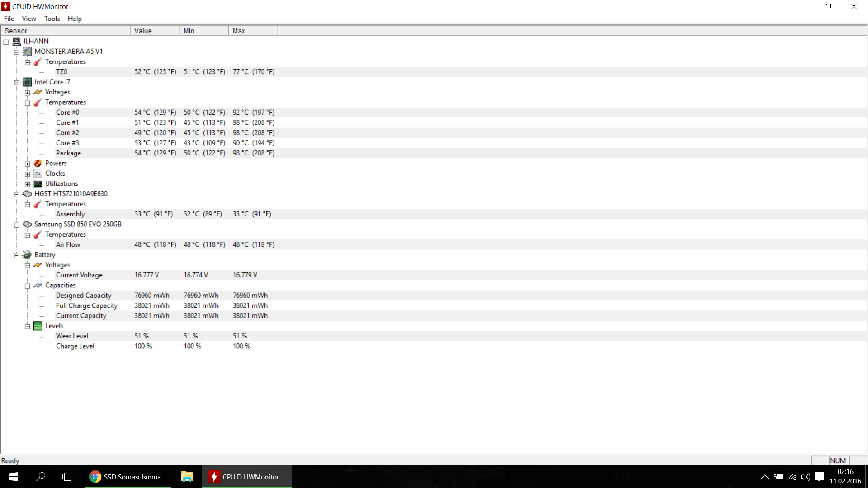The image size is (868, 488).
Task: Click the green Levels icon under Battery
Action: click(38, 326)
